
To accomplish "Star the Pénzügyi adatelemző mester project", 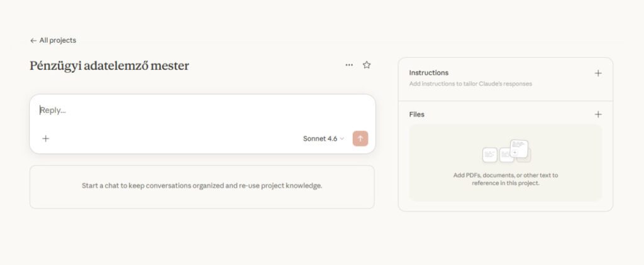I will click(367, 65).
